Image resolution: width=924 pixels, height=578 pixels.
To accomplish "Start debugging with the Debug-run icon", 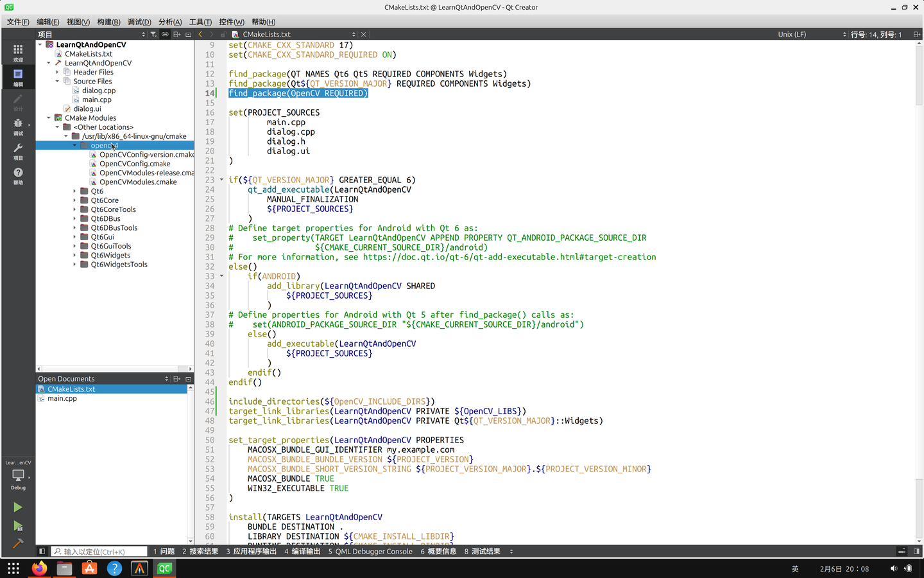I will (17, 526).
